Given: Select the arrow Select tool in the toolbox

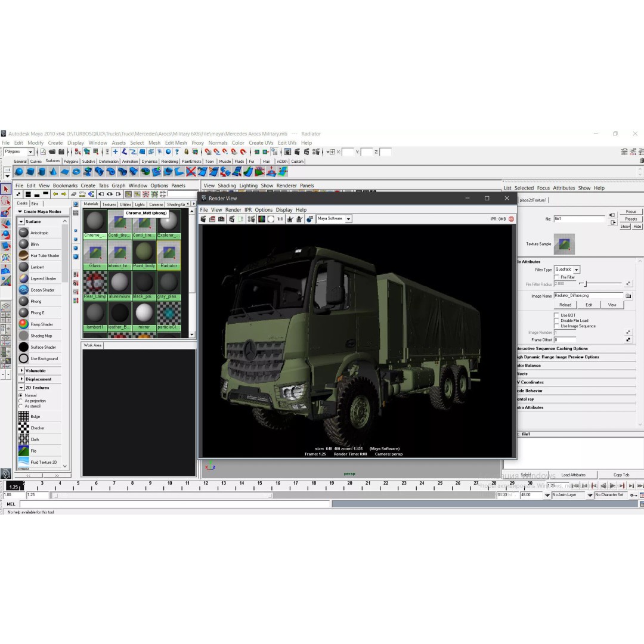Looking at the screenshot, I should pos(6,190).
